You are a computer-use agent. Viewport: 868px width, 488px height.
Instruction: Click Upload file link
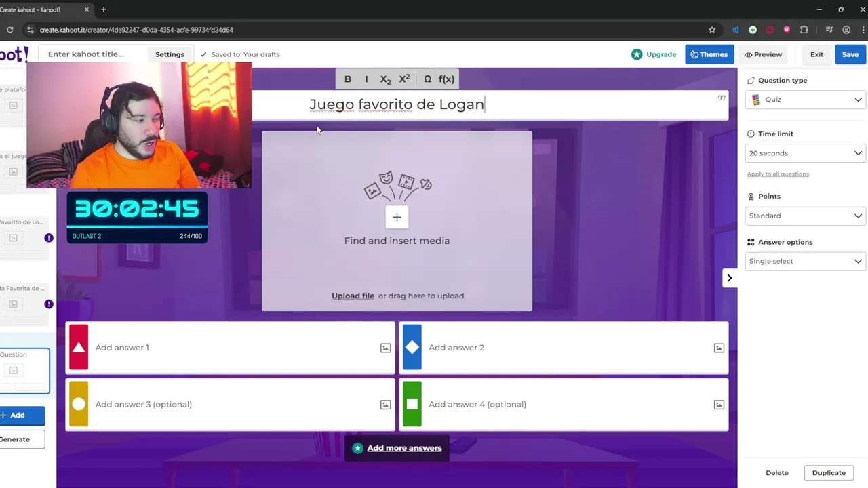point(353,296)
